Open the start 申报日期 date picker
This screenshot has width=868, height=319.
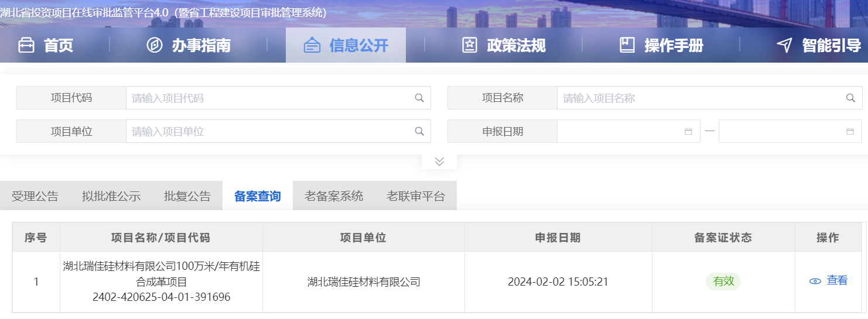[x=628, y=131]
